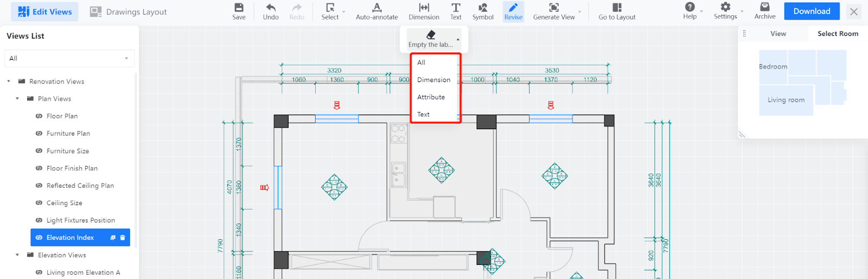Open the Light Fixtures Position view
The image size is (868, 279).
click(80, 220)
